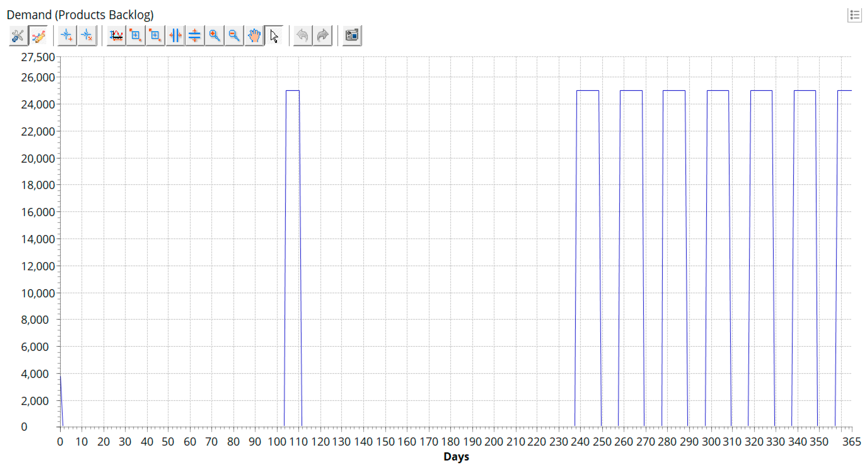Click the Days x-axis label

(x=456, y=456)
